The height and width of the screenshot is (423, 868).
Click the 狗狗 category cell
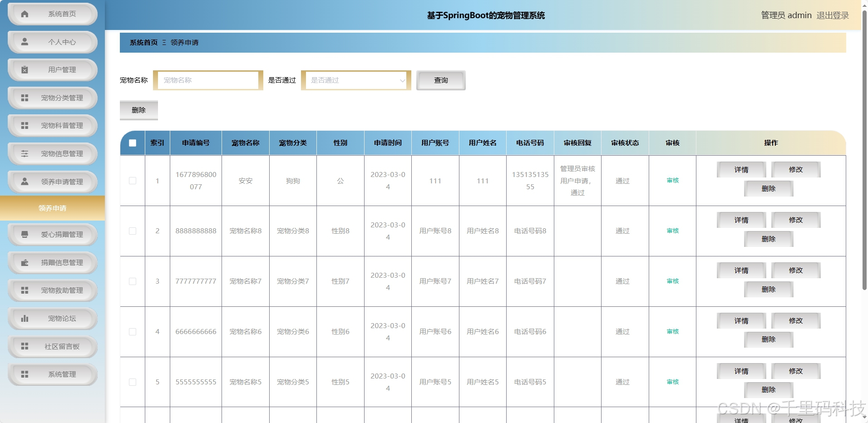pyautogui.click(x=293, y=181)
